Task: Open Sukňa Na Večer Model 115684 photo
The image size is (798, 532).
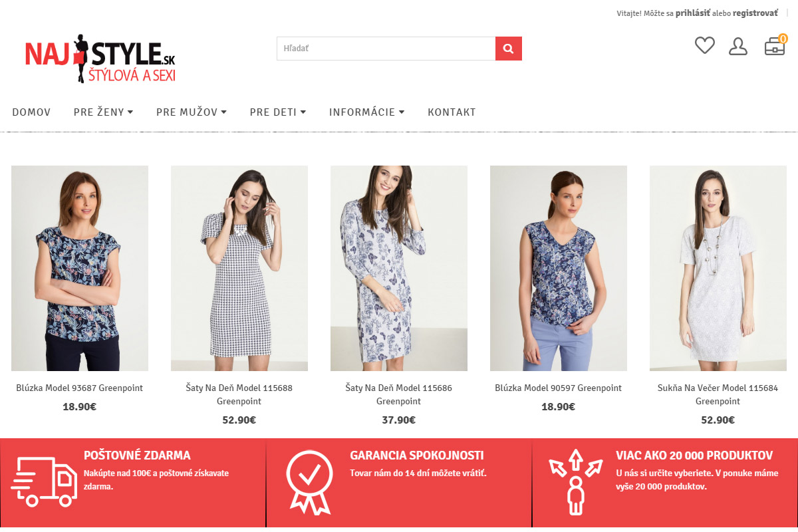Action: point(718,268)
